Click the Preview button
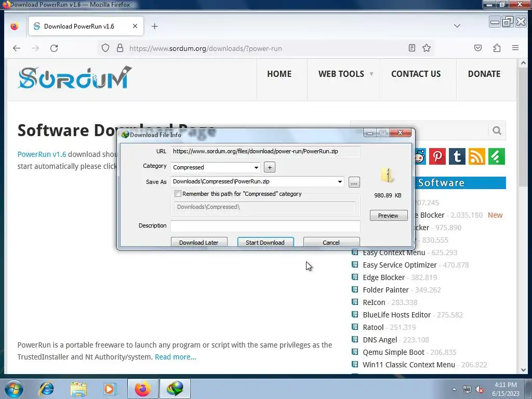The width and height of the screenshot is (532, 399). [x=389, y=216]
